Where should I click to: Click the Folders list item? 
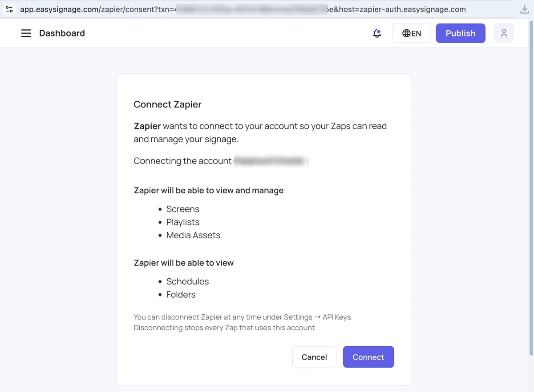tap(181, 294)
